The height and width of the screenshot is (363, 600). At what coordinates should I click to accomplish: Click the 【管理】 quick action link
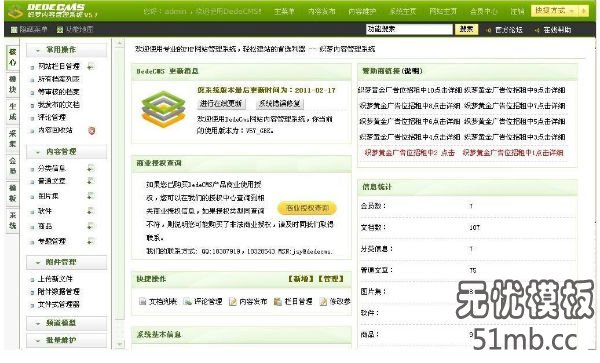(331, 279)
